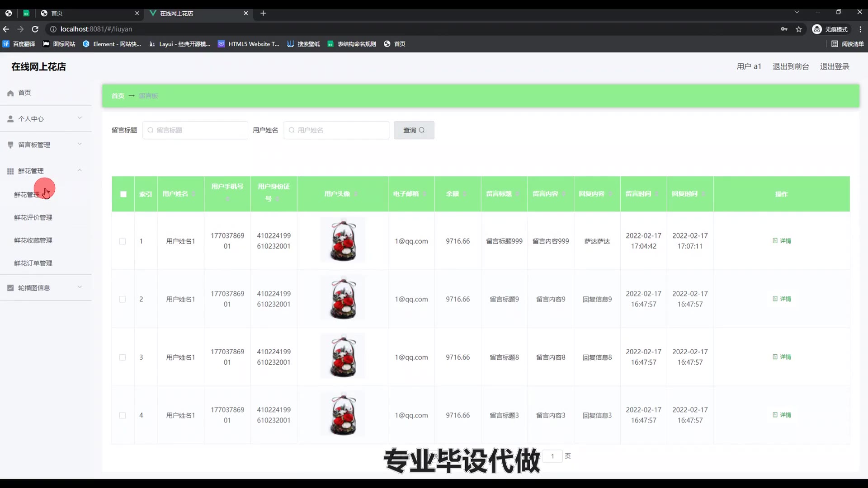Open new tab with plus icon

click(x=263, y=13)
